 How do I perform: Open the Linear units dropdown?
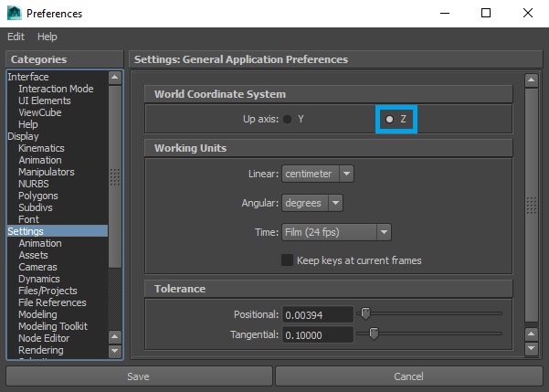pos(318,174)
